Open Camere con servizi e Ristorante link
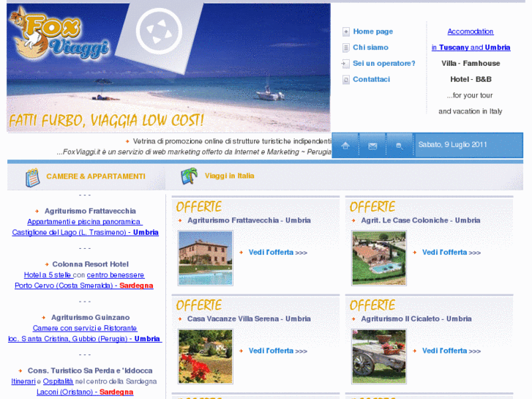The height and width of the screenshot is (399, 532). click(85, 328)
